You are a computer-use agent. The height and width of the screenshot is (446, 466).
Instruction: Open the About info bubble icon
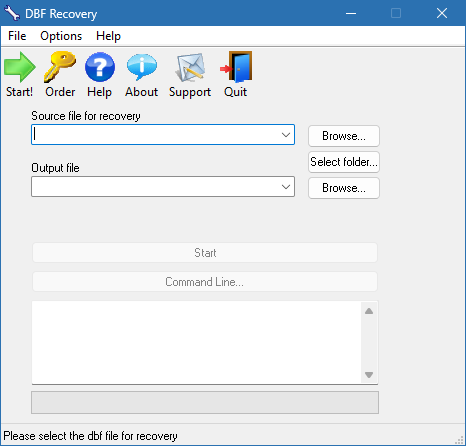142,67
